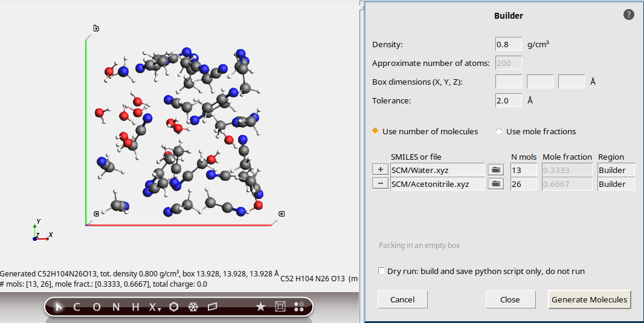The image size is (644, 323).
Task: Pick the Nitrogen atom tool
Action: click(x=116, y=307)
